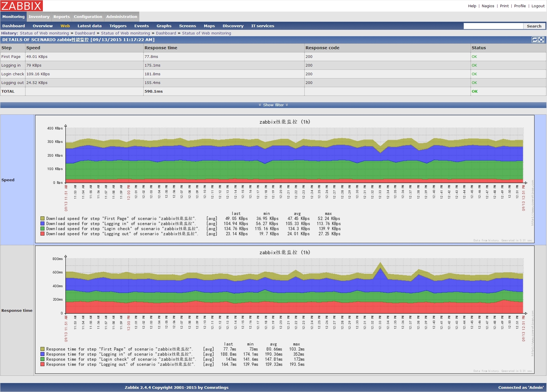This screenshot has height=392, width=547.
Task: Open Latest data submenu
Action: point(89,26)
